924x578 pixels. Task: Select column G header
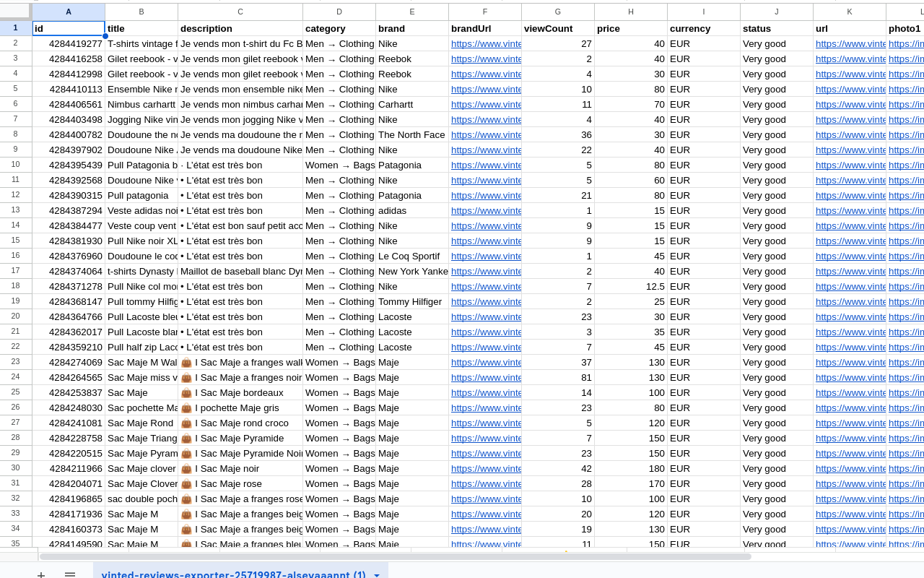click(558, 12)
